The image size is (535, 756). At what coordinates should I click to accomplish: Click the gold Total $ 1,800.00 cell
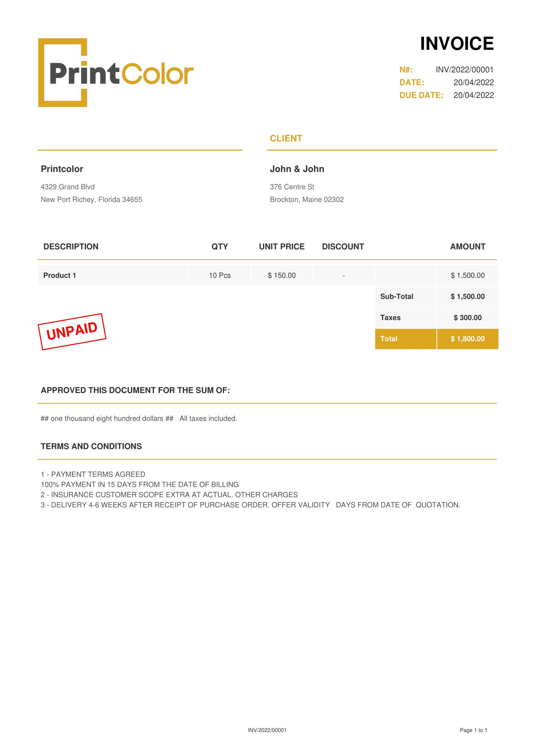click(467, 339)
